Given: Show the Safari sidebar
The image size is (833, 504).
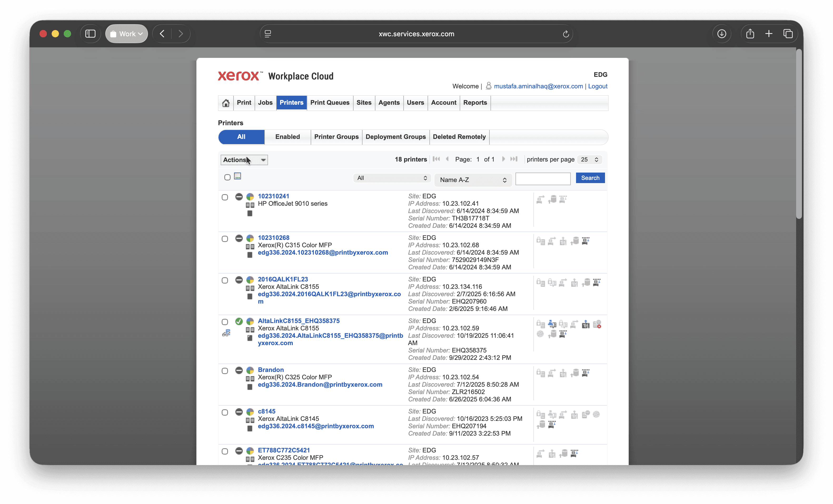Looking at the screenshot, I should coord(90,34).
